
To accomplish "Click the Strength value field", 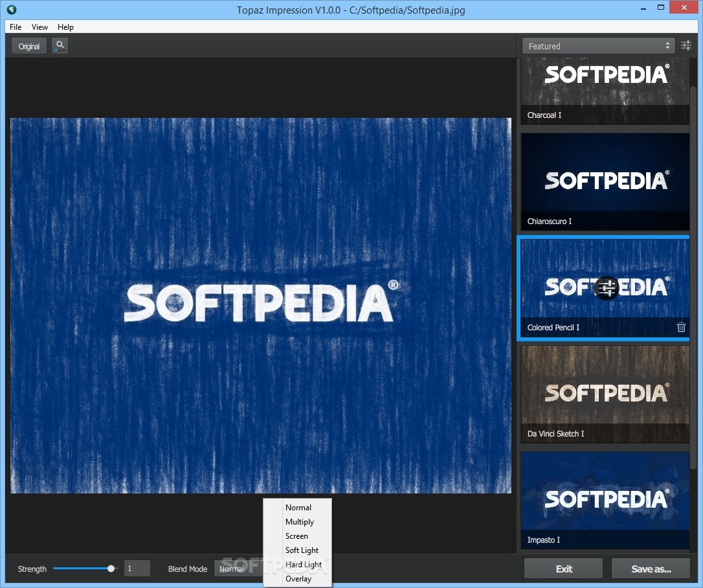I will [137, 569].
